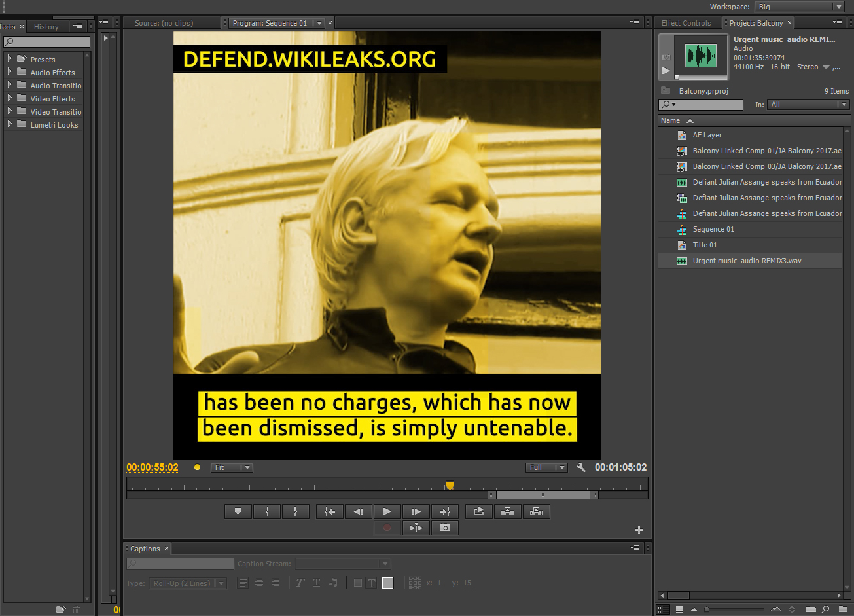Open the Workspace dropdown showing Big
Image resolution: width=854 pixels, height=616 pixels.
[799, 7]
